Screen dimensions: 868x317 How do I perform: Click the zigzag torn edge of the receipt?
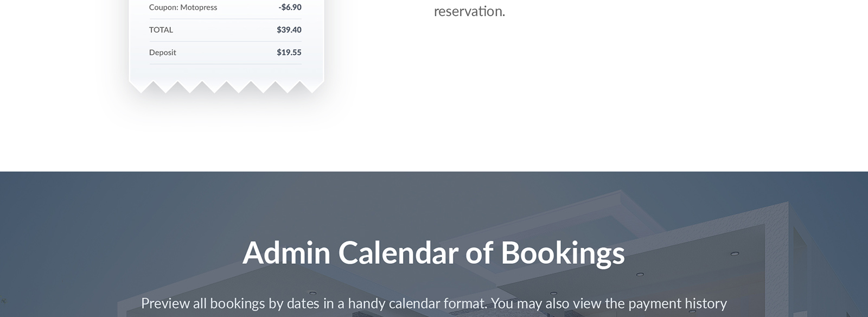pyautogui.click(x=226, y=87)
